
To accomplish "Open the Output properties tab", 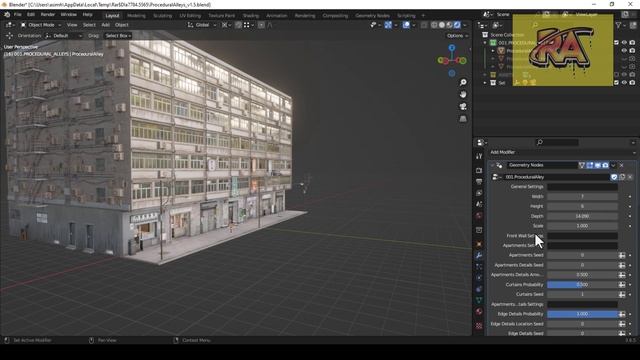I will [479, 182].
